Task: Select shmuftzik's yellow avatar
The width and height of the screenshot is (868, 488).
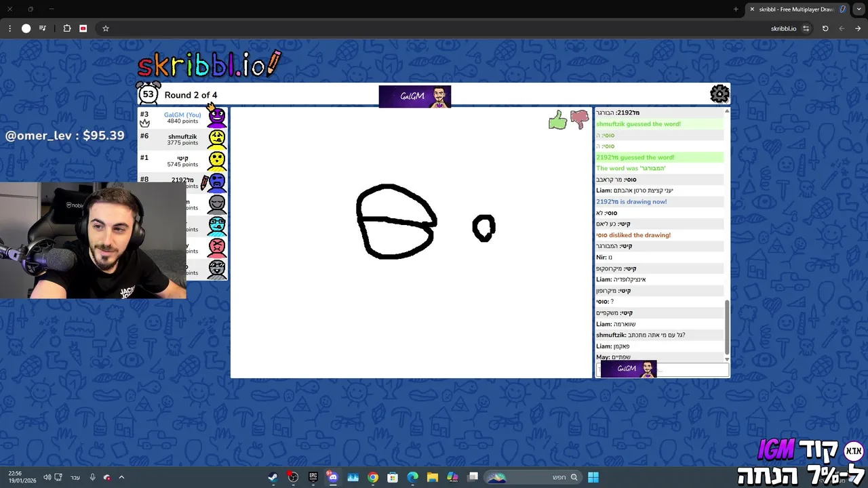Action: click(x=216, y=139)
